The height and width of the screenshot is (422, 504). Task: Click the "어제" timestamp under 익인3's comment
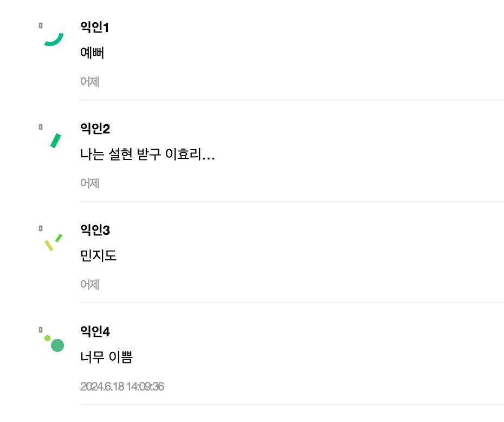point(89,285)
